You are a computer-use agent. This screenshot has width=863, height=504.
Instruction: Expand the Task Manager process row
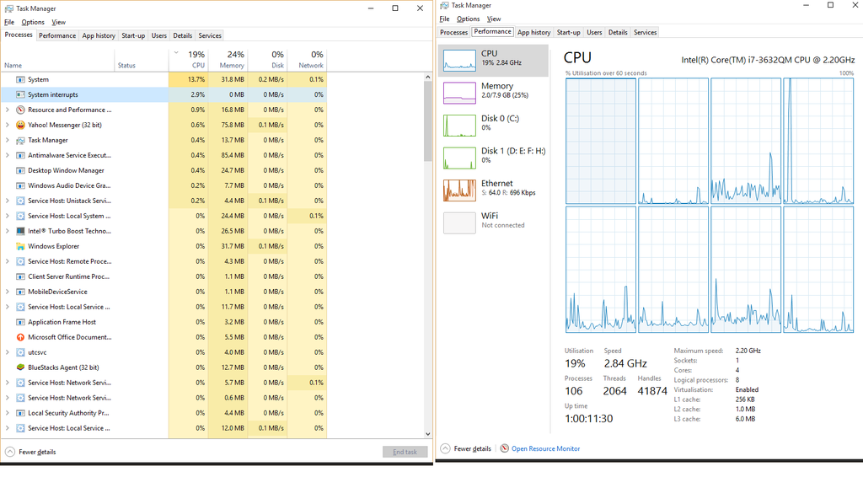(8, 140)
